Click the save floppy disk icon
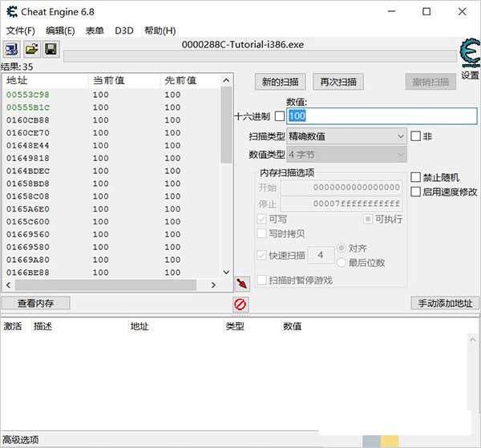 (x=51, y=49)
